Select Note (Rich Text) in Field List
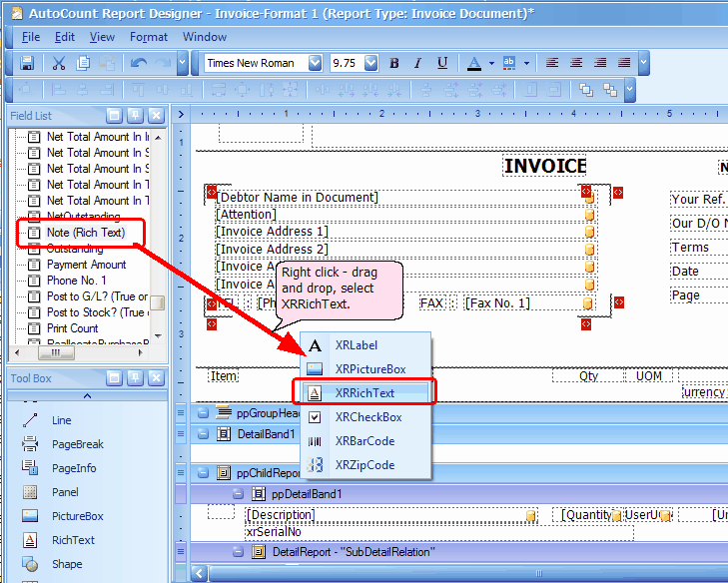 tap(85, 233)
